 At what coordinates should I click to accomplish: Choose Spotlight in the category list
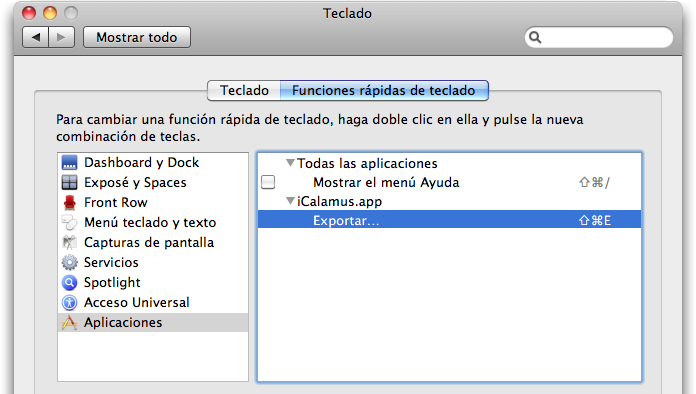tap(153, 282)
